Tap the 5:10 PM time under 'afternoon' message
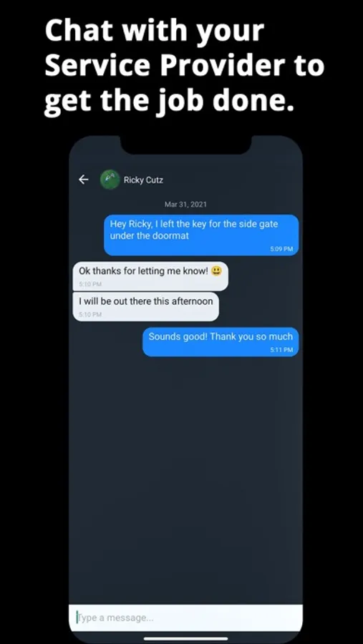 (x=90, y=315)
